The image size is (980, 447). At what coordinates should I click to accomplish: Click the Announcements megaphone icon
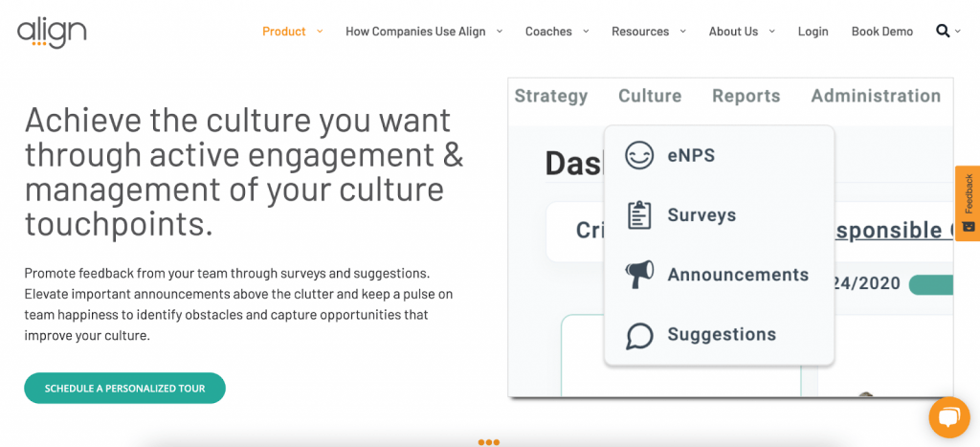pyautogui.click(x=639, y=275)
